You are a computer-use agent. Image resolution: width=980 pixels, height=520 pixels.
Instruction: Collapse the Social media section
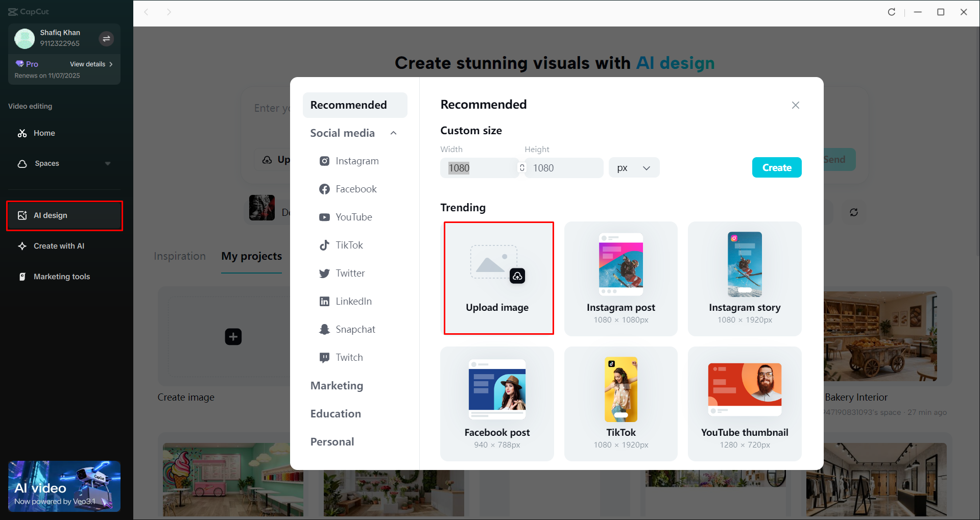pyautogui.click(x=393, y=133)
